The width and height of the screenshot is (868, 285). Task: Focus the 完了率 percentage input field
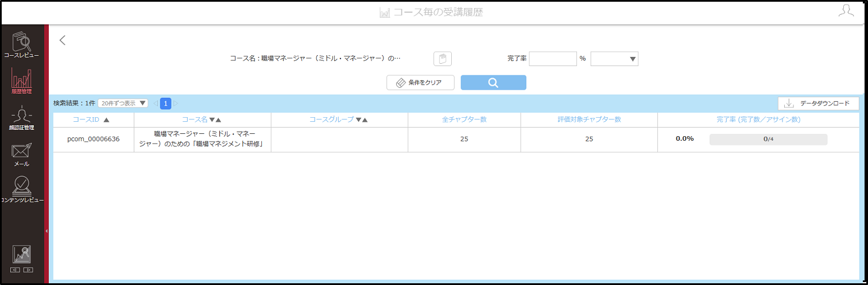pos(553,59)
